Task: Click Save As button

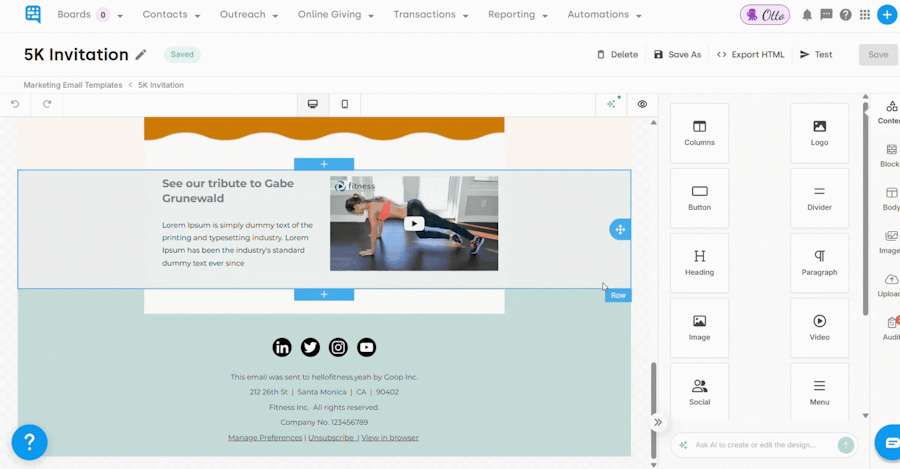Action: [x=677, y=55]
